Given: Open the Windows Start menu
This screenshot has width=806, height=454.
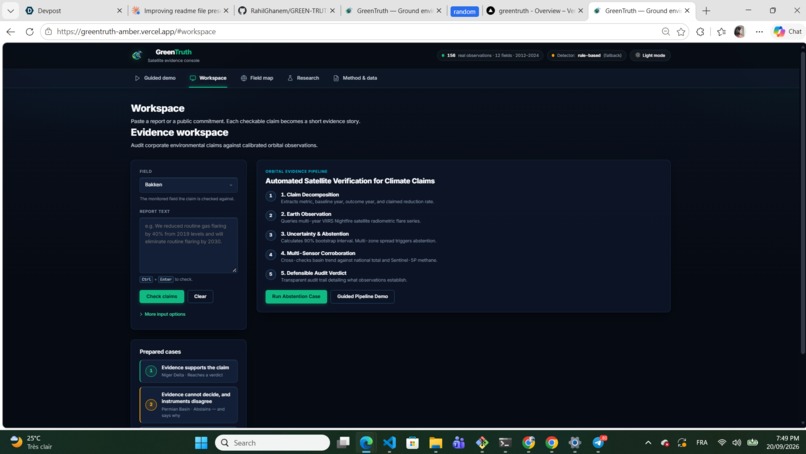Looking at the screenshot, I should pos(202,443).
